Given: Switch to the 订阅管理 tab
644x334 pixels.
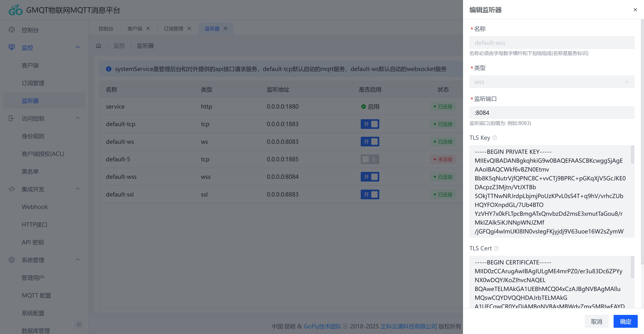Looking at the screenshot, I should click(173, 29).
